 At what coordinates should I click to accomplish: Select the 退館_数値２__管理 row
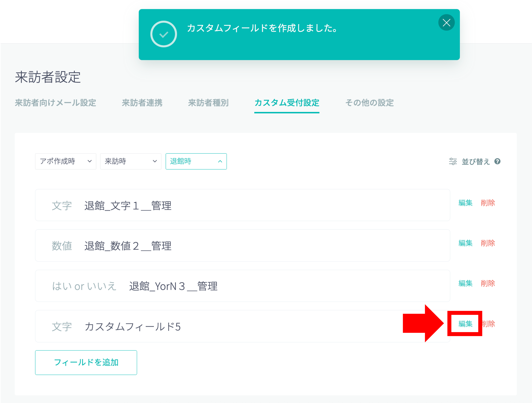[242, 245]
